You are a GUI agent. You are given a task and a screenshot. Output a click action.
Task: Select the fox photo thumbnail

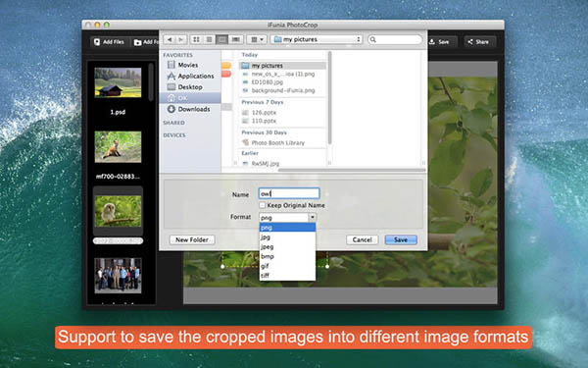click(118, 147)
